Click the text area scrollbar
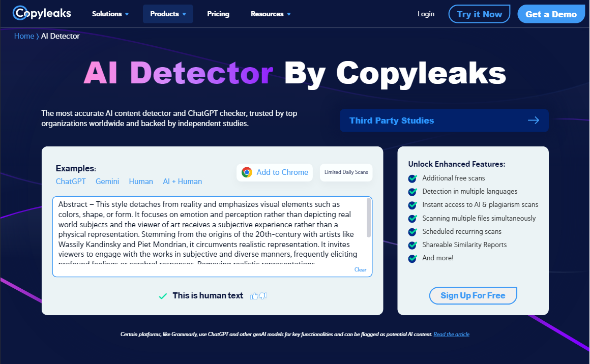The image size is (590, 364). point(369,218)
